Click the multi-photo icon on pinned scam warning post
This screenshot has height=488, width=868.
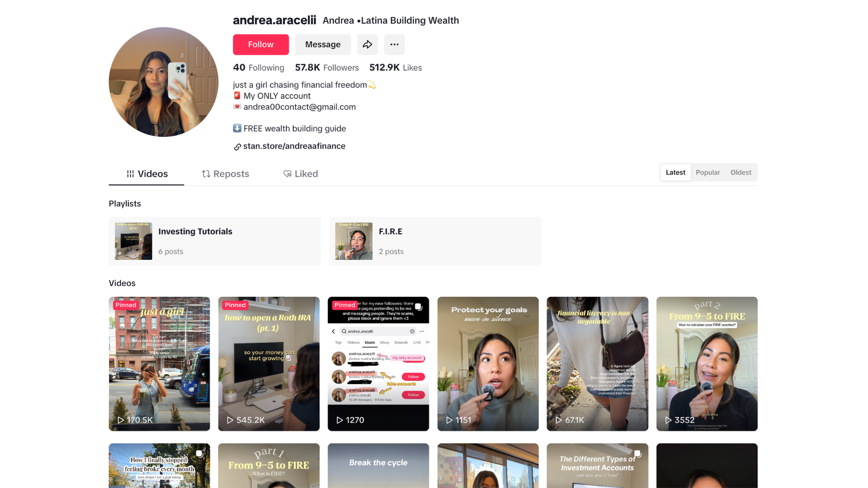point(419,307)
